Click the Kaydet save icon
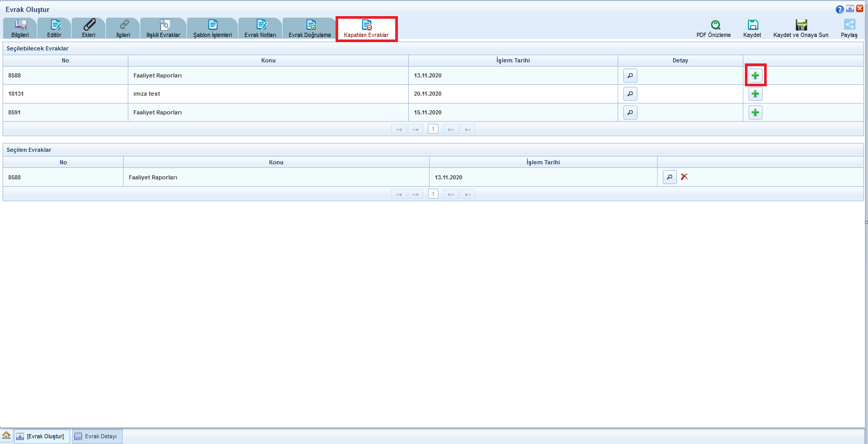 [753, 25]
